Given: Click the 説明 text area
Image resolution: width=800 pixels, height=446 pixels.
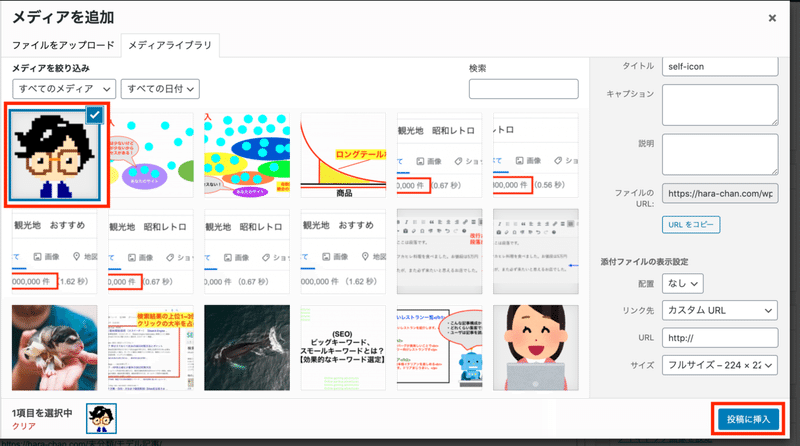Looking at the screenshot, I should tap(720, 155).
